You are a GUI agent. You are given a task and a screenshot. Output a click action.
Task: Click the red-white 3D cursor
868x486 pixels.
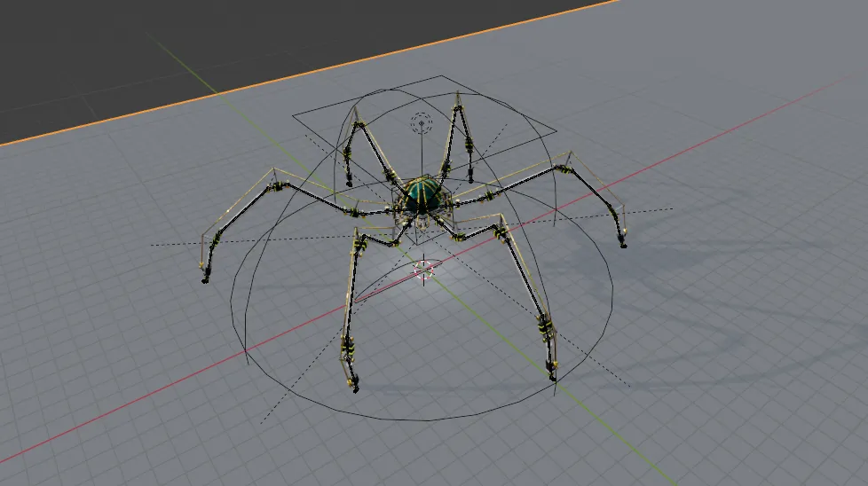[424, 270]
